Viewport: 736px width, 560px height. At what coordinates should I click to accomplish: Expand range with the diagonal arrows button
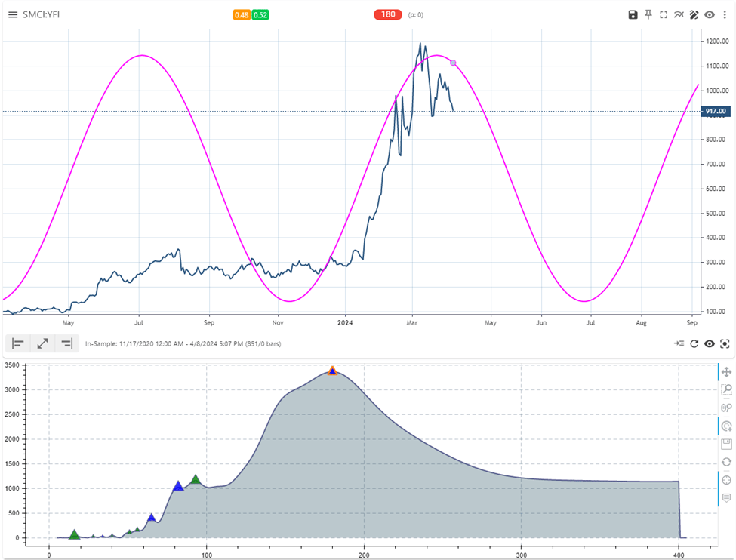pos(43,343)
